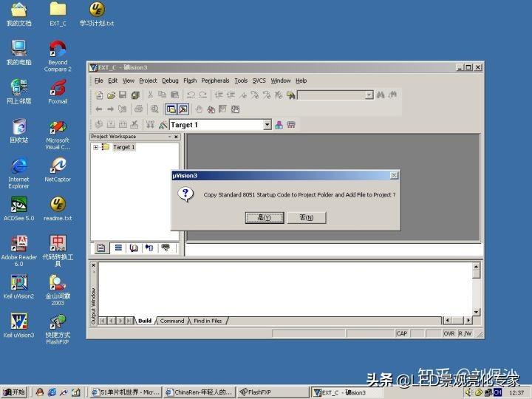The image size is (532, 399).
Task: Click the Open file folder icon
Action: pos(111,95)
